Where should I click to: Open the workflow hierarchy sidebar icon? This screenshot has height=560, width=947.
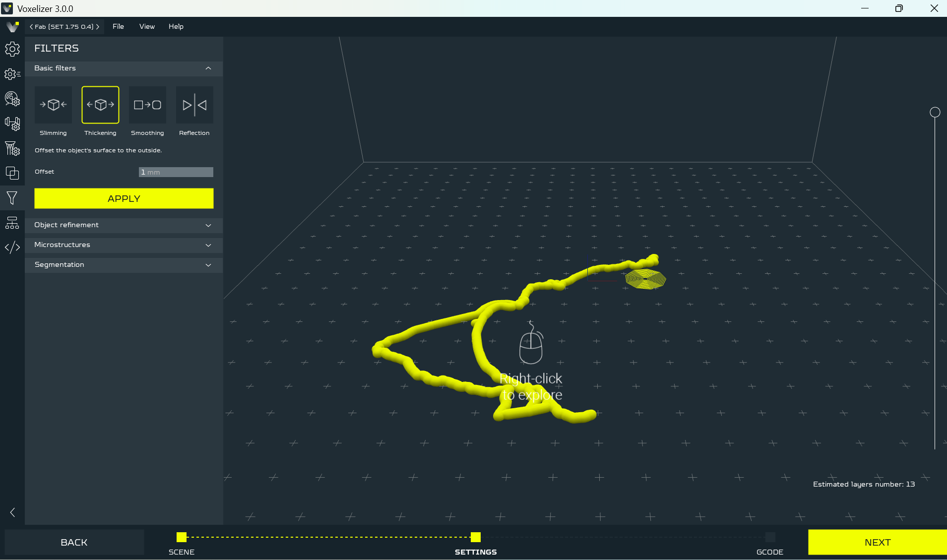coord(12,223)
